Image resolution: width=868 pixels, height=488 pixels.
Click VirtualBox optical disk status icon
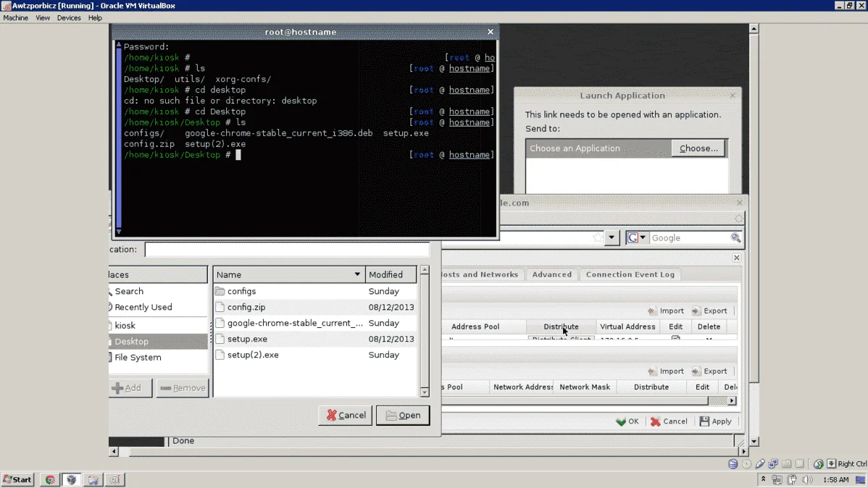tap(746, 463)
